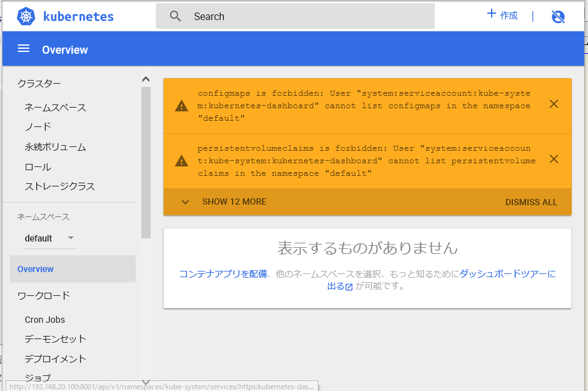Viewport: 588px width, 391px height.
Task: Focus the Search input field
Action: coord(295,16)
